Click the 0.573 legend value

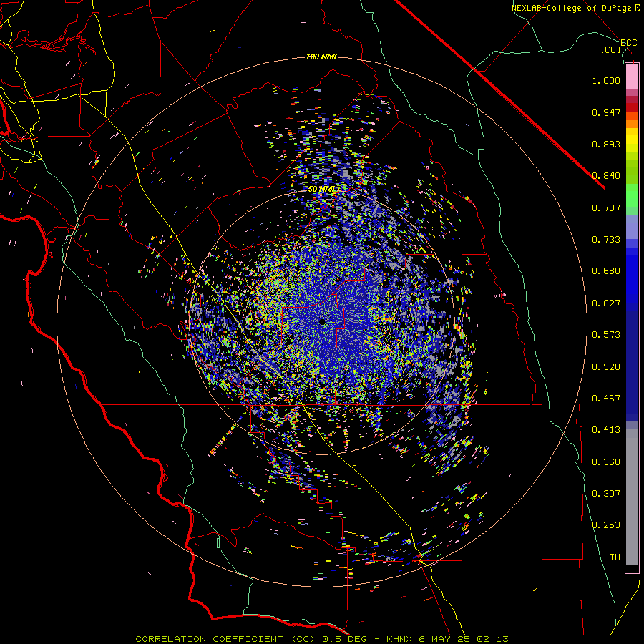point(606,335)
